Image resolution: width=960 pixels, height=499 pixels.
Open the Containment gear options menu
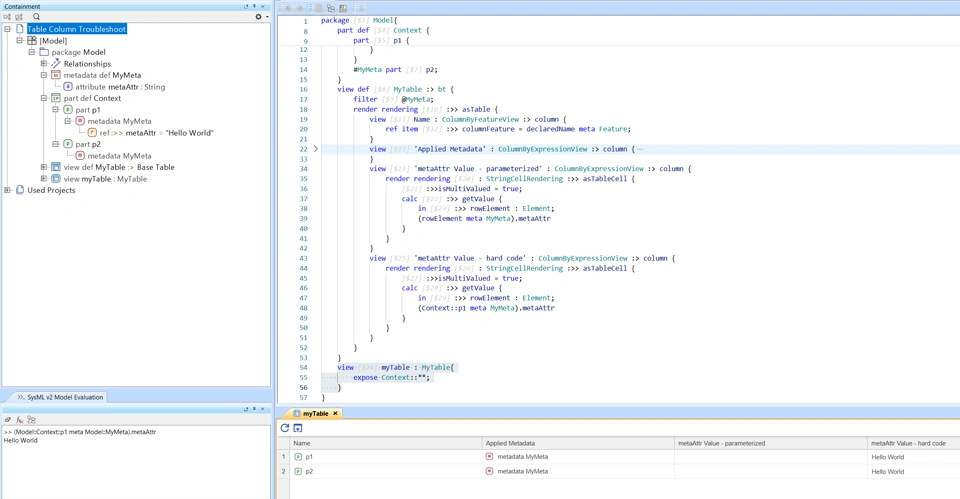point(258,17)
